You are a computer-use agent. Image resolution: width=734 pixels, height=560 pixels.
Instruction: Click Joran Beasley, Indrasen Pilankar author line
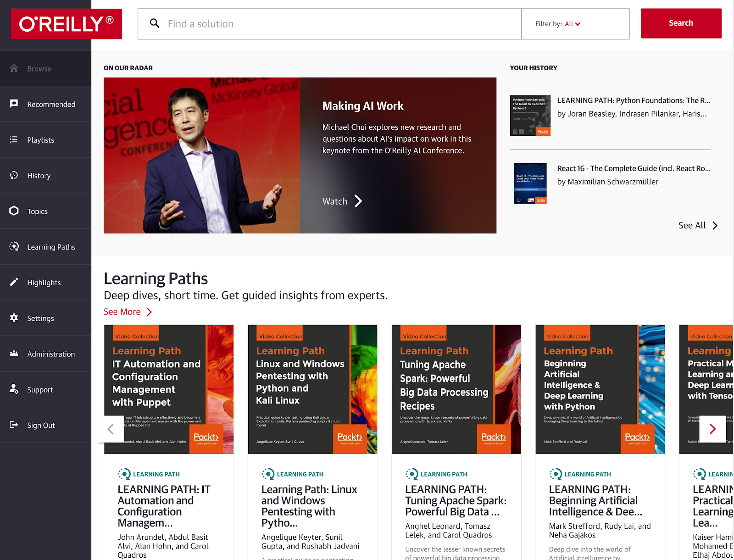point(632,114)
